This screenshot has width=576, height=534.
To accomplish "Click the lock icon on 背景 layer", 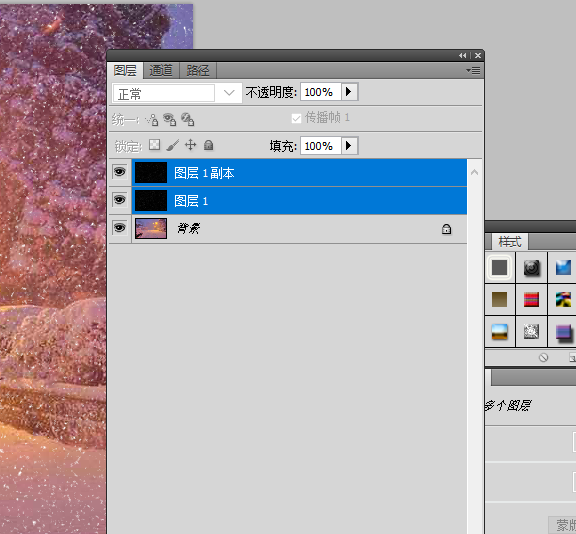I will [x=446, y=229].
